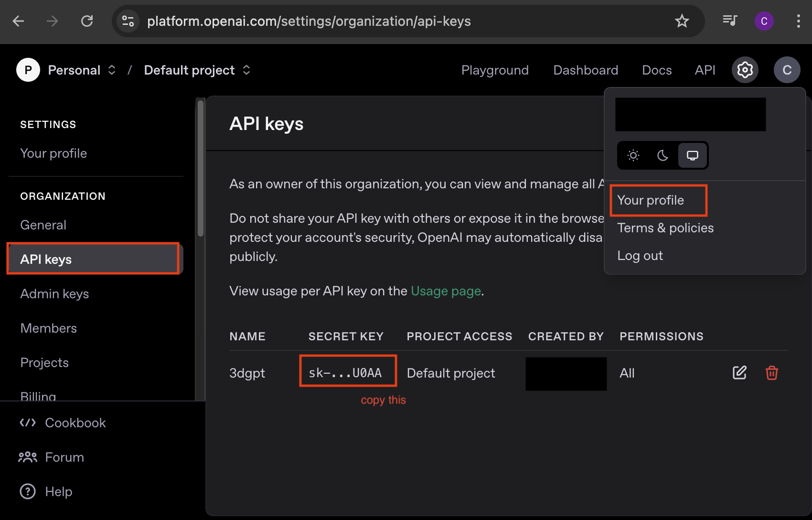This screenshot has height=520, width=812.
Task: Follow the Usage page link
Action: pos(446,291)
